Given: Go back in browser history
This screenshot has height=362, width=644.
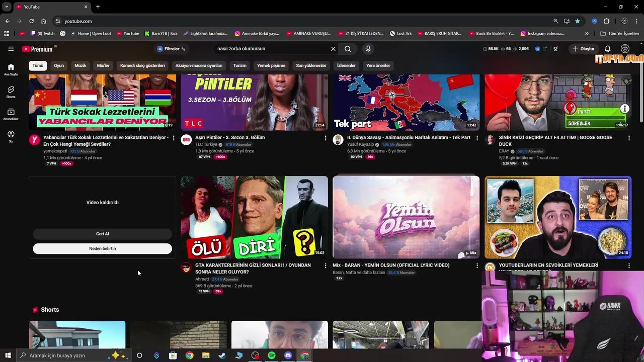Looking at the screenshot, I should [x=7, y=21].
